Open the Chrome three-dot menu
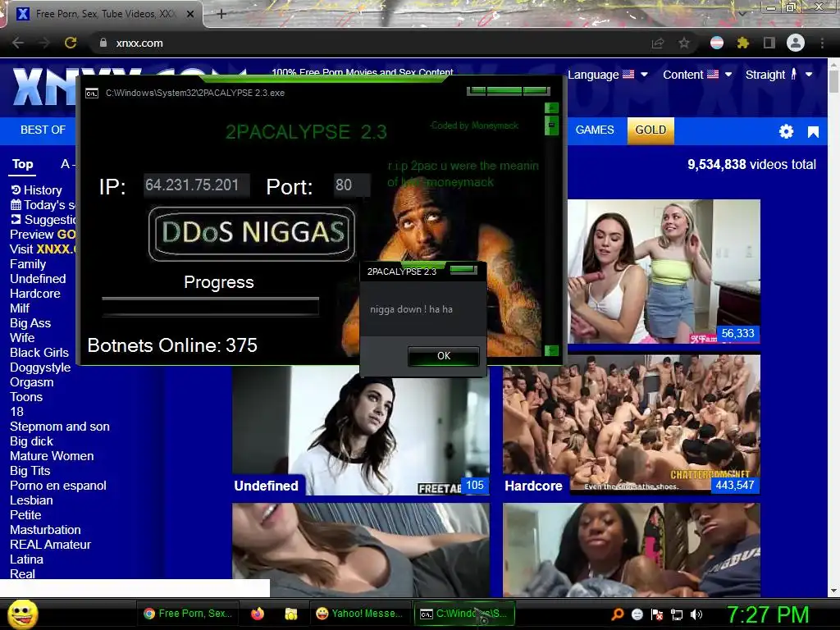Screen dimensions: 840x630 [x=822, y=43]
